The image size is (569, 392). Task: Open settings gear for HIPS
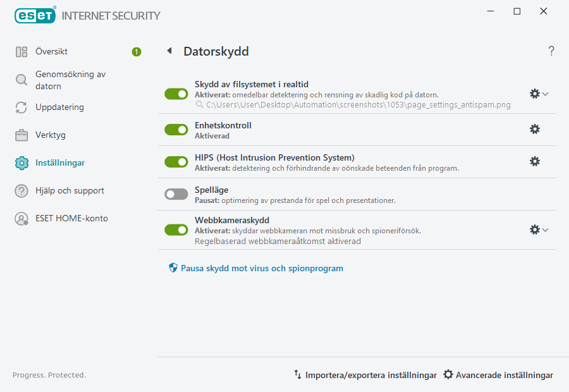(x=535, y=161)
